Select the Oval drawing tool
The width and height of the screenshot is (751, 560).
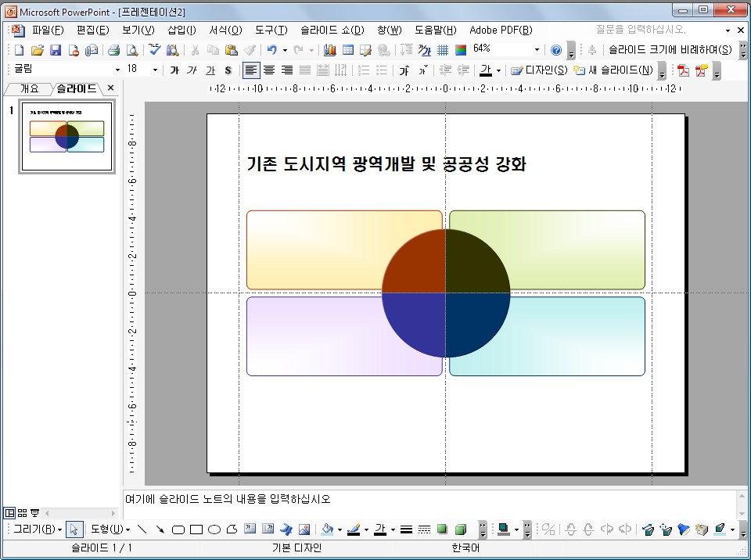[x=214, y=529]
